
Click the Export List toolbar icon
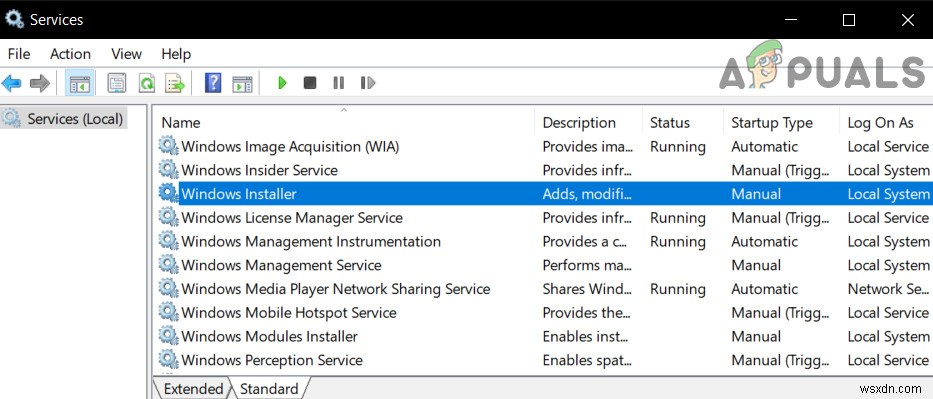[x=176, y=83]
